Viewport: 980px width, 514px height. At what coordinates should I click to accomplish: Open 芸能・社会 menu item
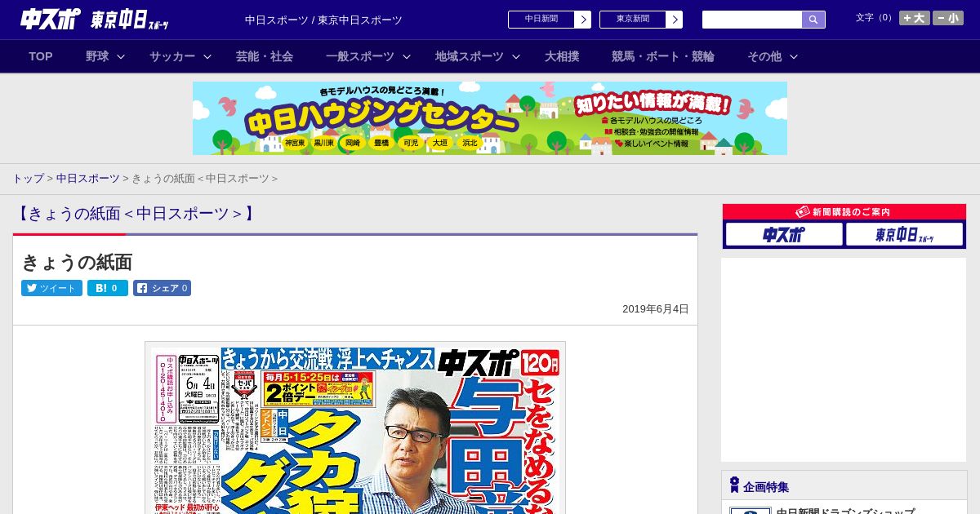tap(265, 56)
